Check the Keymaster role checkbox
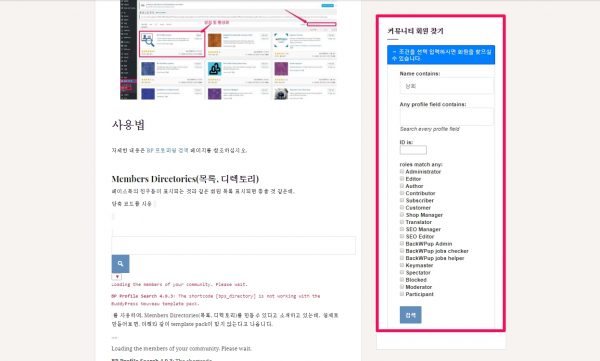600x361 pixels. (402, 265)
